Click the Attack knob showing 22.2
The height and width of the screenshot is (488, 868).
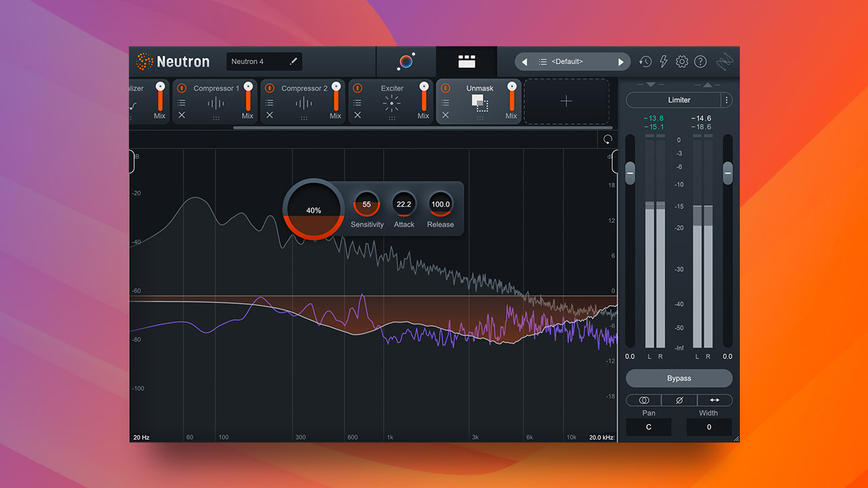click(404, 204)
